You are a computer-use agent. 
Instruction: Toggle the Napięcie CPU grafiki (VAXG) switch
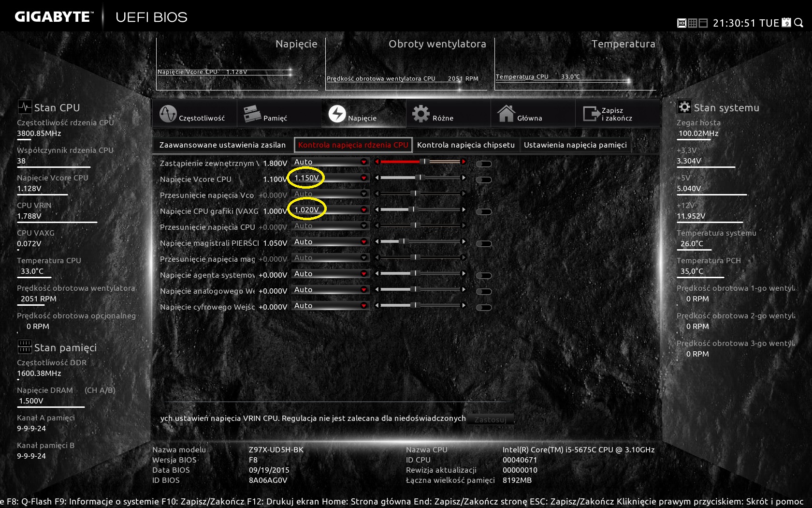[x=484, y=212]
